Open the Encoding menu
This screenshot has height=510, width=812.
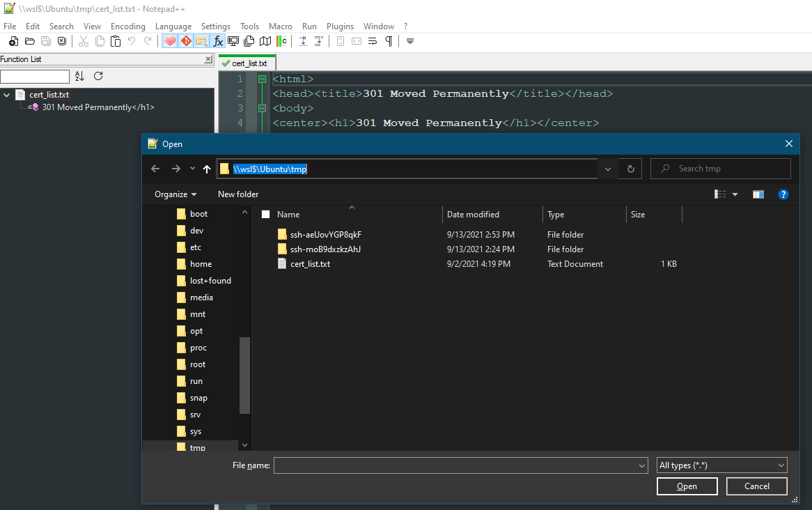point(128,26)
